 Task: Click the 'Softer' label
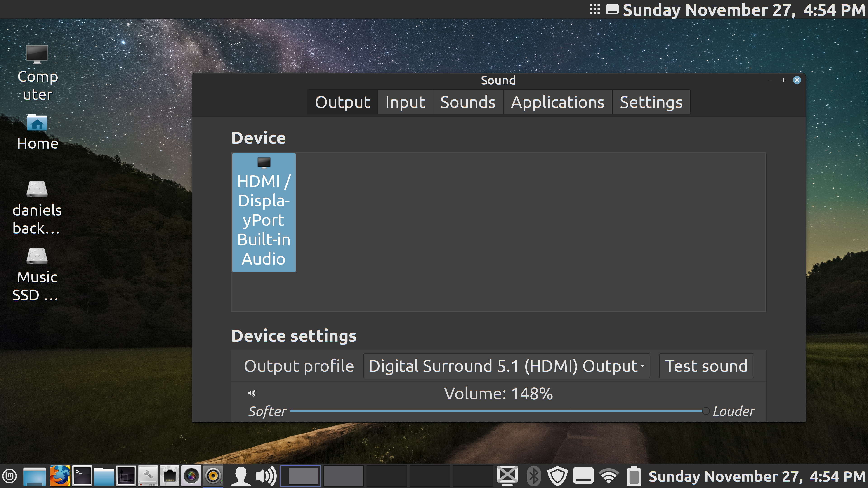click(267, 411)
